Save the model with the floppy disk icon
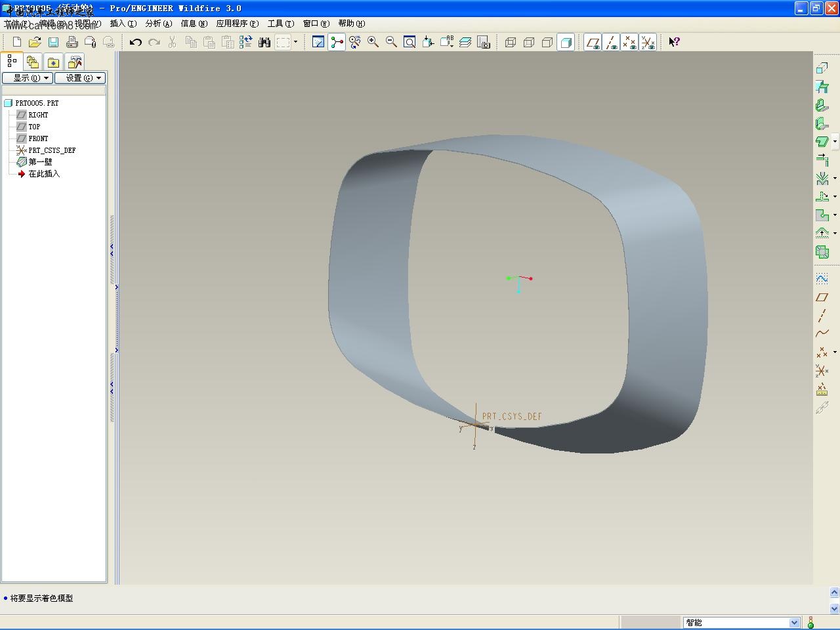 click(53, 42)
